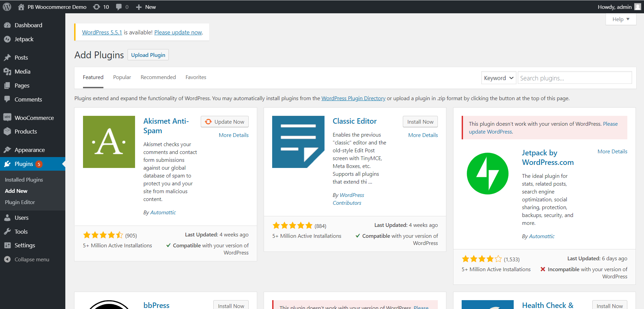Click the WooCommerce sidebar icon

(x=7, y=118)
